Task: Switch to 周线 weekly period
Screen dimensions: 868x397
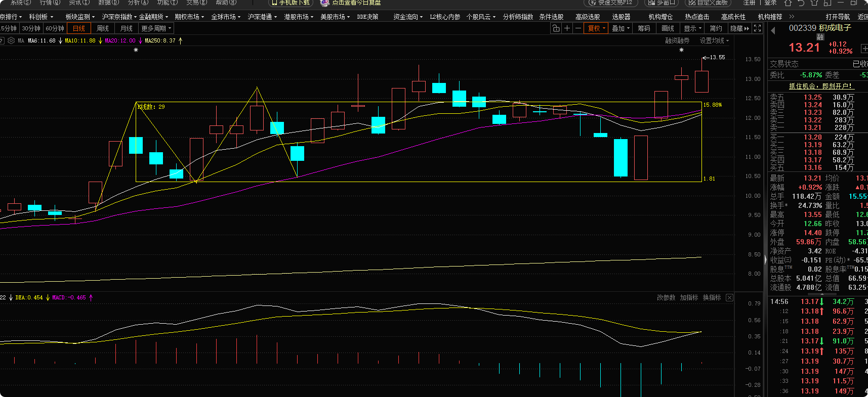Action: pyautogui.click(x=103, y=28)
